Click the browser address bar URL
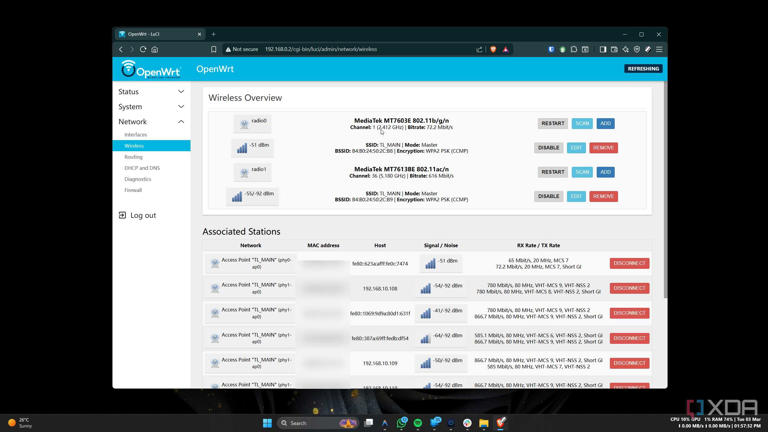768x432 pixels. [x=321, y=49]
